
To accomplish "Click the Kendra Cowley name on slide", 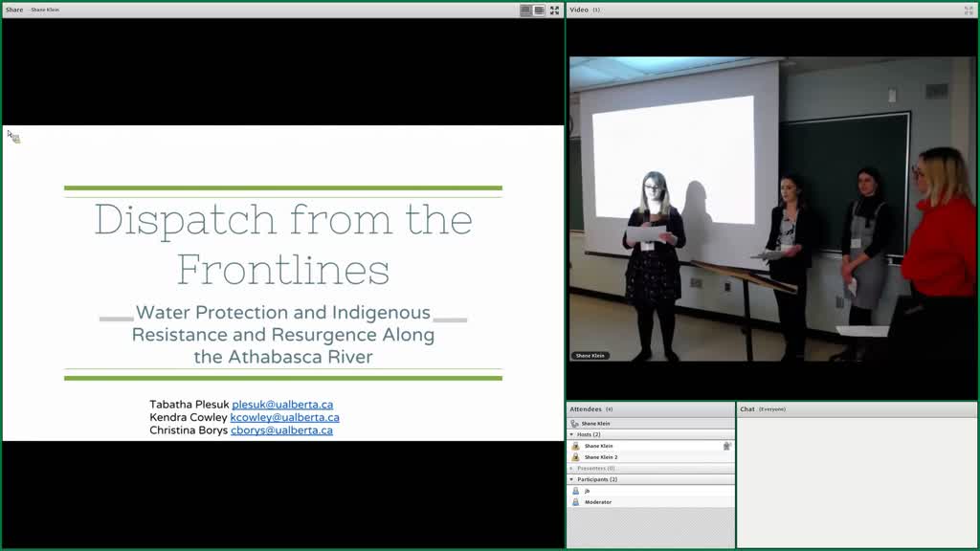I will point(189,417).
